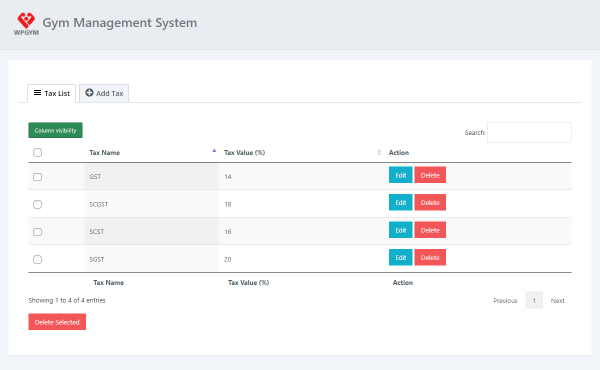Open the Tax List tab
Image resolution: width=600 pixels, height=370 pixels.
52,93
